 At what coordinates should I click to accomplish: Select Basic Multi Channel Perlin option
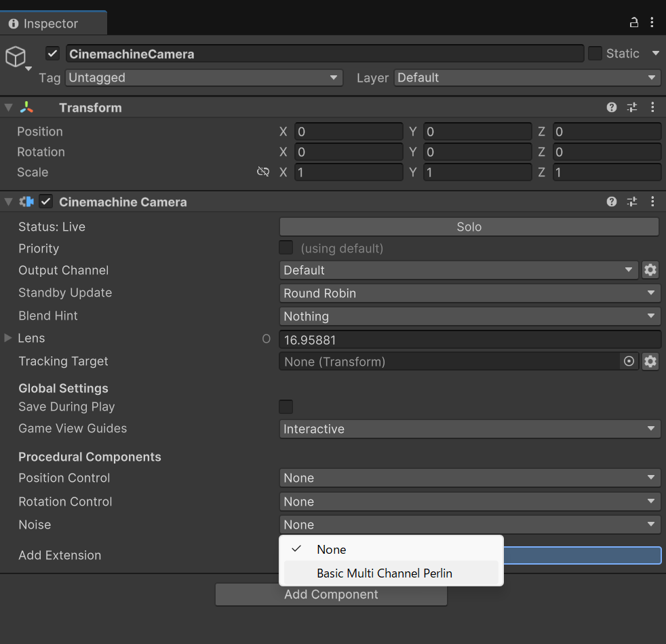[391, 573]
